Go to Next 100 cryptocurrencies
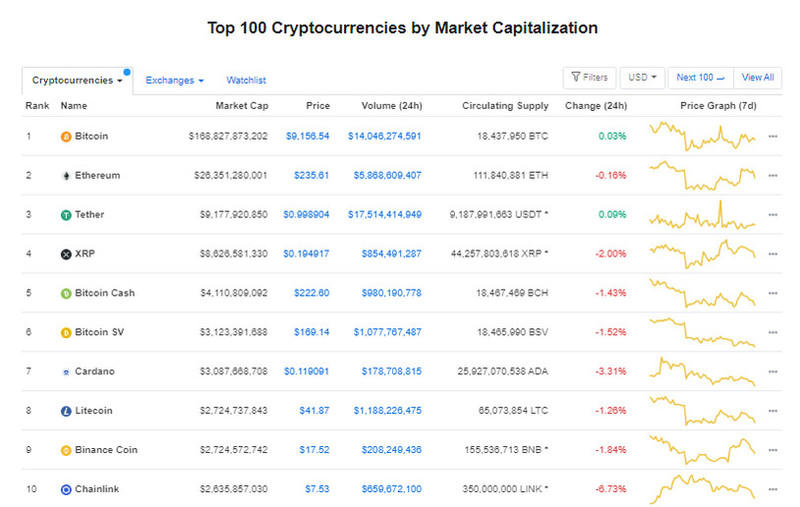The width and height of the screenshot is (800, 507). [700, 77]
